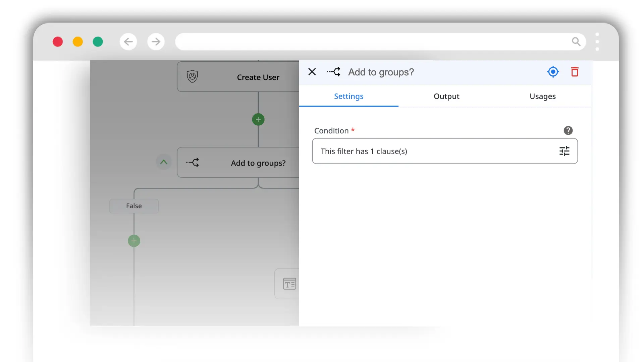Click the branch icon in panel header
The image size is (644, 362).
(334, 72)
